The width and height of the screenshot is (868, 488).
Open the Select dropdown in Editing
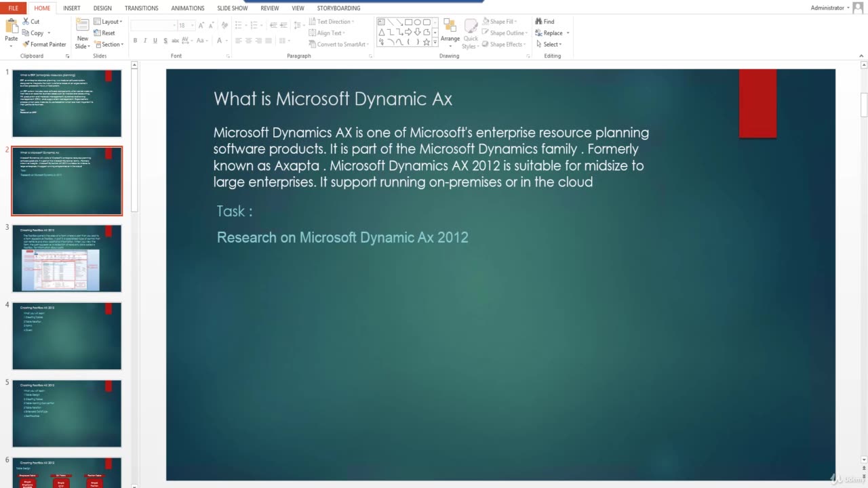[x=549, y=44]
